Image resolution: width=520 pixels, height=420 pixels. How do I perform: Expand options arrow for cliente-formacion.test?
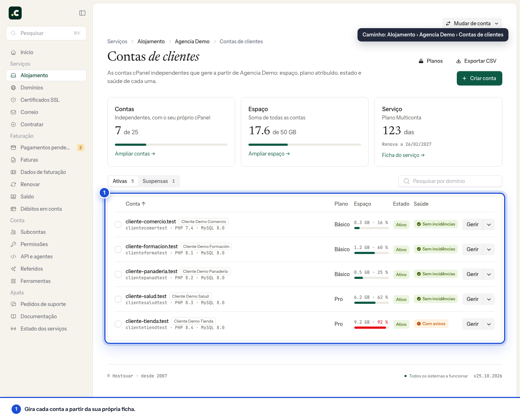tap(489, 249)
